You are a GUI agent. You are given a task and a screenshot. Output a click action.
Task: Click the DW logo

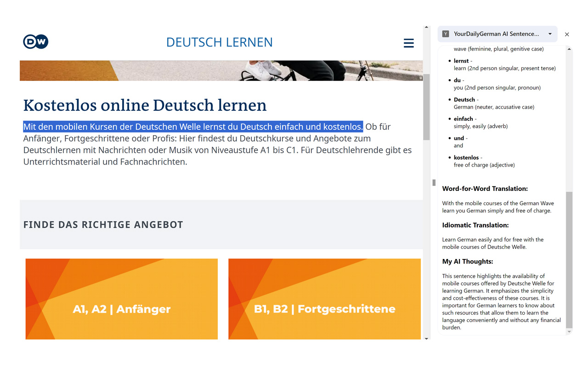click(x=36, y=42)
